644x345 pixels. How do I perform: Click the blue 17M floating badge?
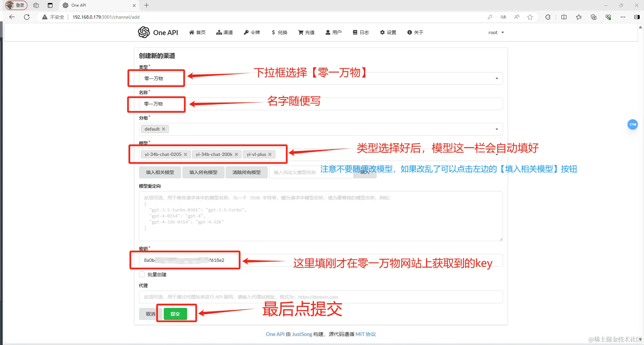633,125
